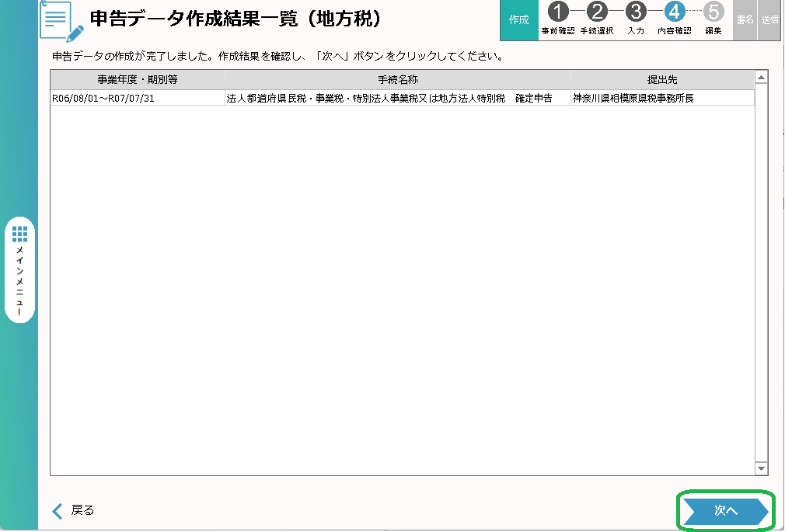This screenshot has height=532, width=785.
Task: Select step 1 事前確認 circle
Action: click(x=557, y=12)
